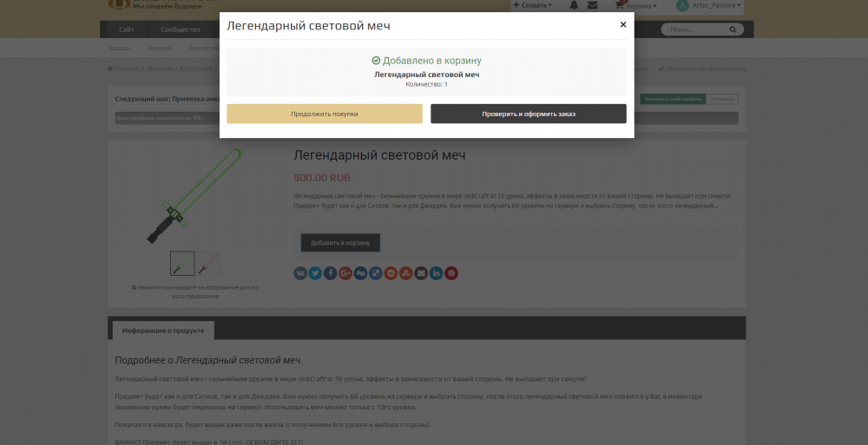
Task: Click Отметить сайт прочитанным link
Action: click(702, 69)
